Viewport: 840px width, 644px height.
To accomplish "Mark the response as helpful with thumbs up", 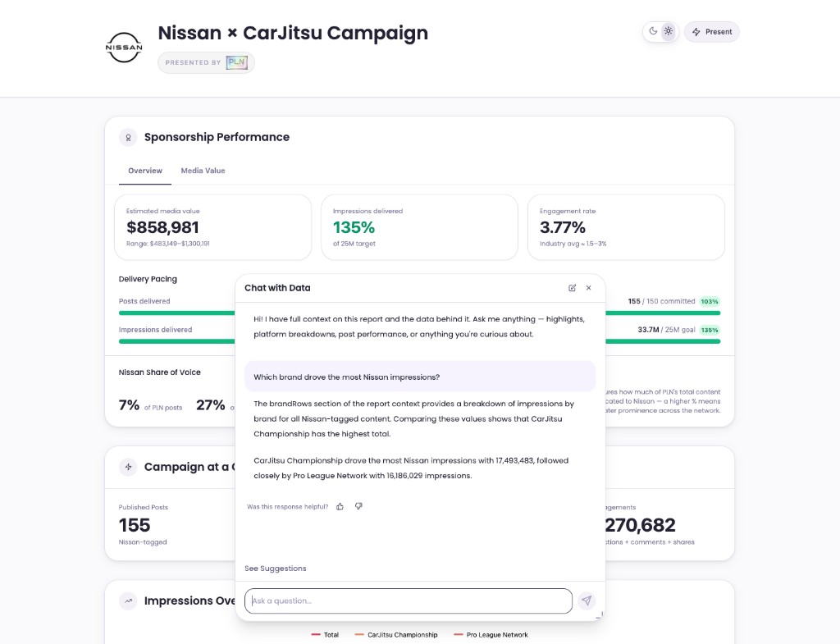I will click(340, 506).
